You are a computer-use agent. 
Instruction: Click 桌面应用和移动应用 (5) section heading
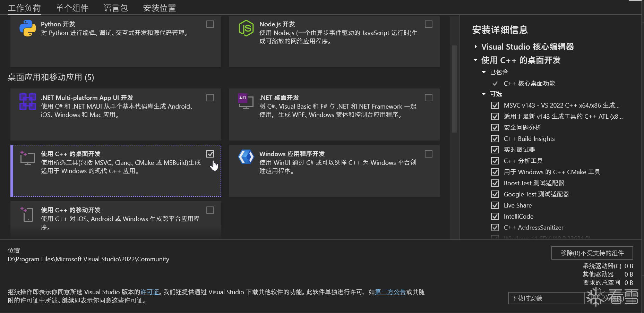point(51,77)
